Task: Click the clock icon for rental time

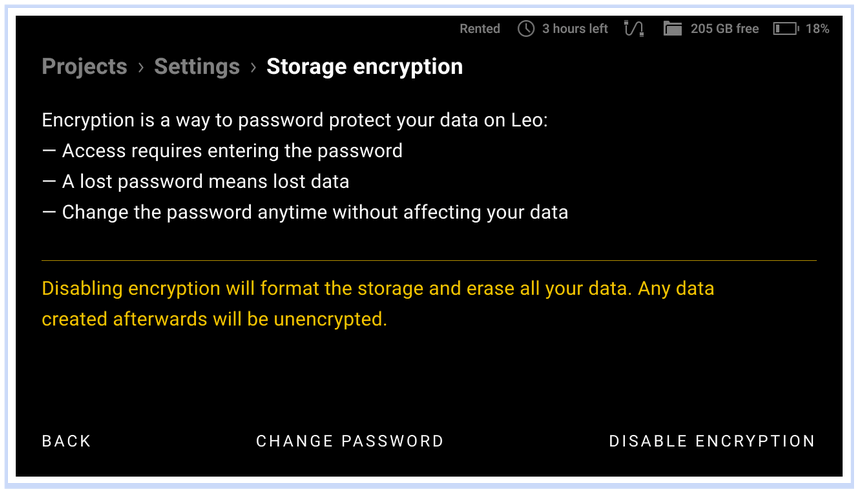Action: tap(526, 29)
